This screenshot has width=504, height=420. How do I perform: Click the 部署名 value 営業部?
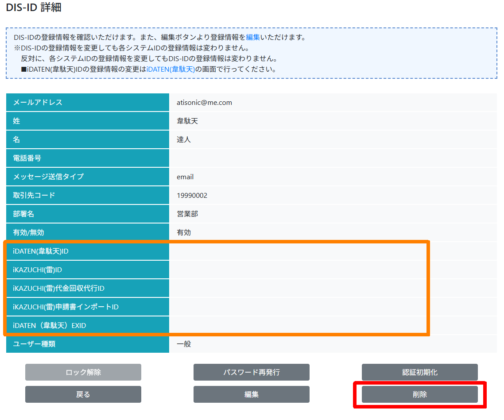pyautogui.click(x=187, y=214)
